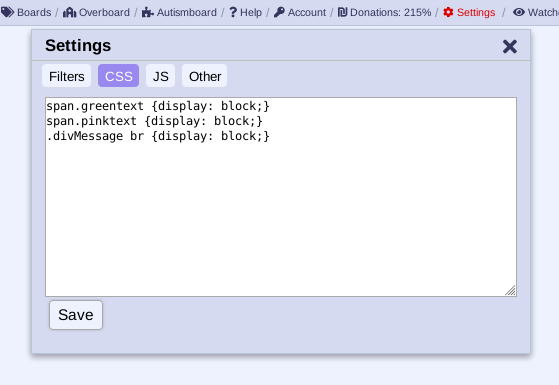This screenshot has width=559, height=385.
Task: Click the .divMessage br CSS line
Action: tap(158, 136)
